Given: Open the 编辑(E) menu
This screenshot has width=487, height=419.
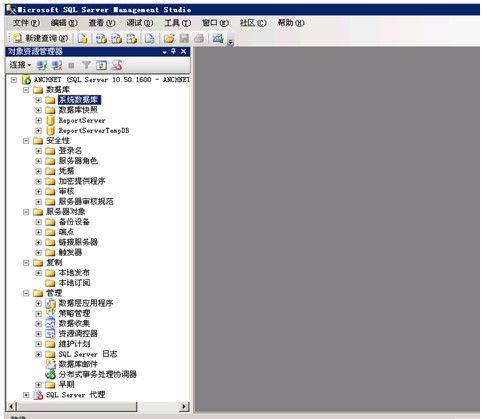Looking at the screenshot, I should click(x=64, y=23).
